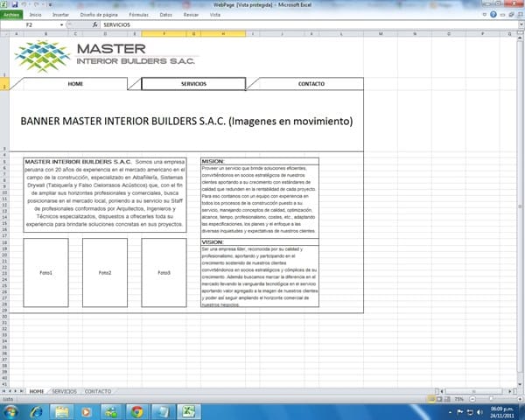The image size is (525, 420).
Task: Switch to the HOME sheet tab
Action: [37, 391]
